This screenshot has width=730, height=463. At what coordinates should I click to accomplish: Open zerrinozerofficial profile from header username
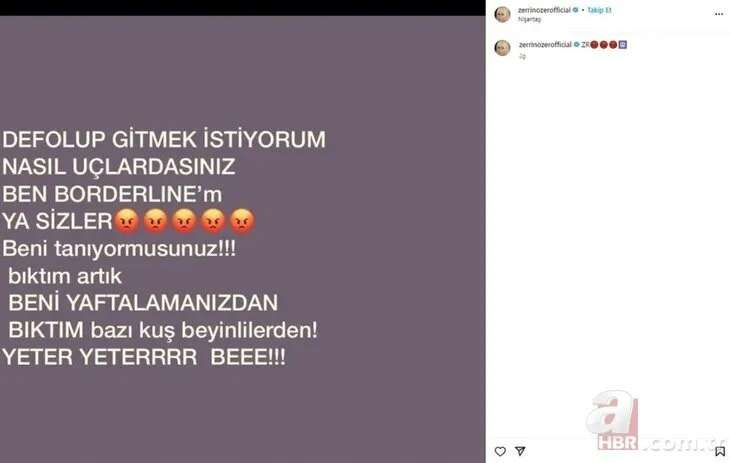click(544, 10)
